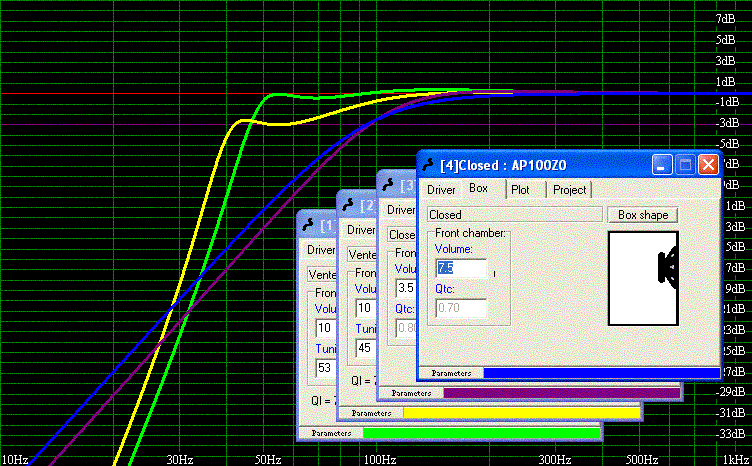Screen dimensions: 752x466
Task: Switch to the Plot tab
Action: tap(520, 190)
